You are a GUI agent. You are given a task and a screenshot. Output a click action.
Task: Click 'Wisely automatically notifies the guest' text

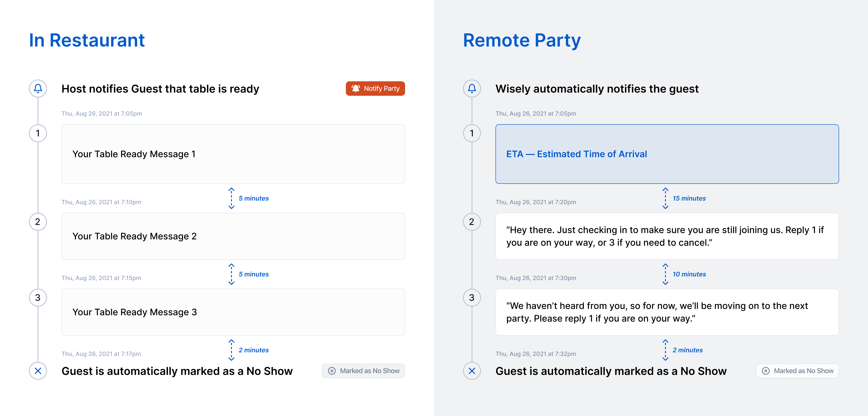(597, 89)
